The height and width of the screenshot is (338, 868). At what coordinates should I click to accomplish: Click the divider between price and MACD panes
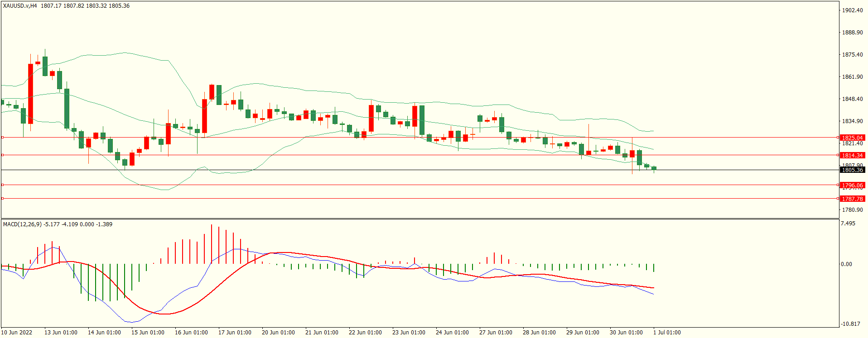point(420,219)
